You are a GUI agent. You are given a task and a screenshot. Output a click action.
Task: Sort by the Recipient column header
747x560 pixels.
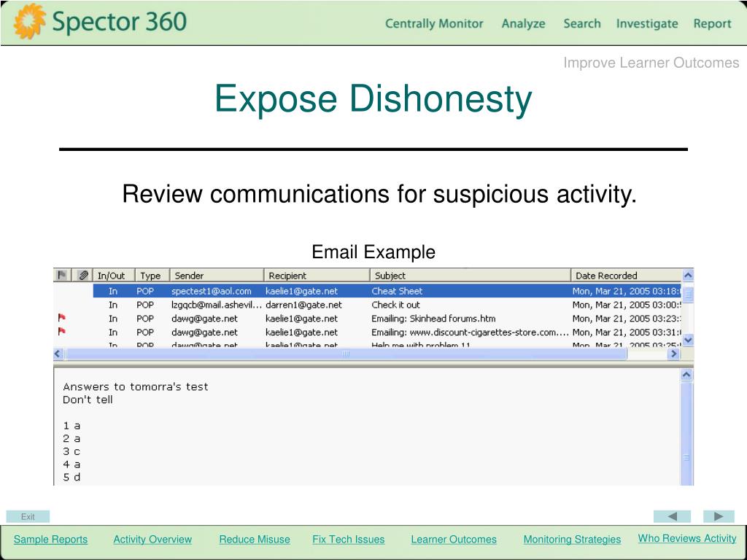[x=317, y=275]
